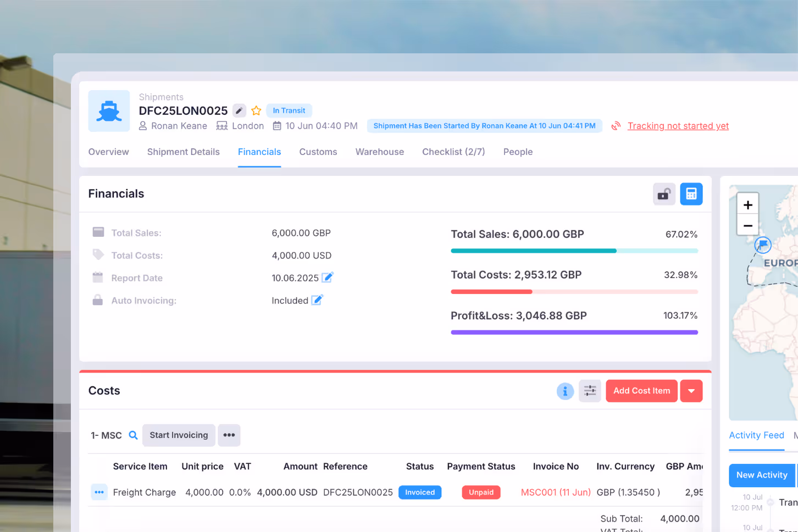Click the Total Sales card icon
798x532 pixels.
coord(98,232)
